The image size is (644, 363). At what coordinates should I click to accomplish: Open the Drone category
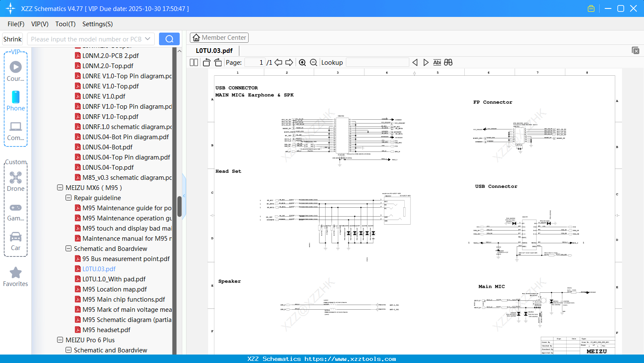tap(16, 181)
